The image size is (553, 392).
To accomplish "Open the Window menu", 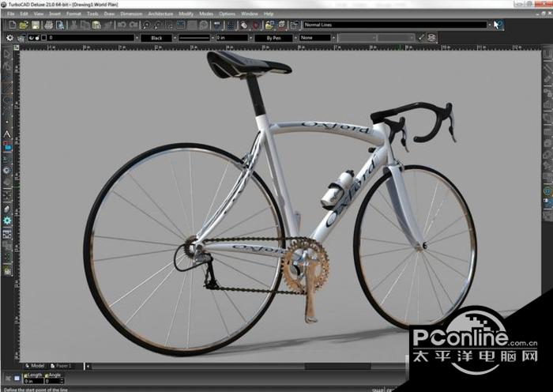I will pyautogui.click(x=250, y=13).
